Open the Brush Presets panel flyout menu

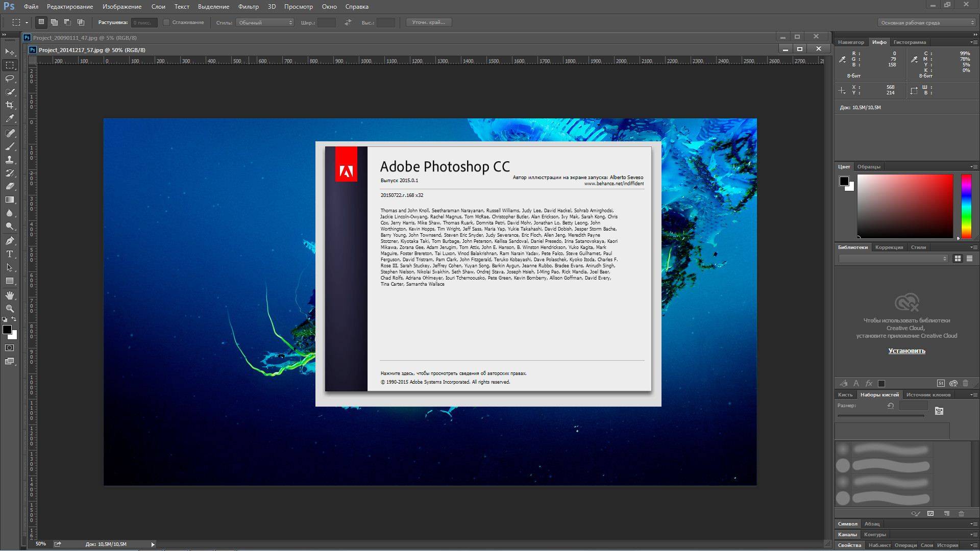(973, 394)
